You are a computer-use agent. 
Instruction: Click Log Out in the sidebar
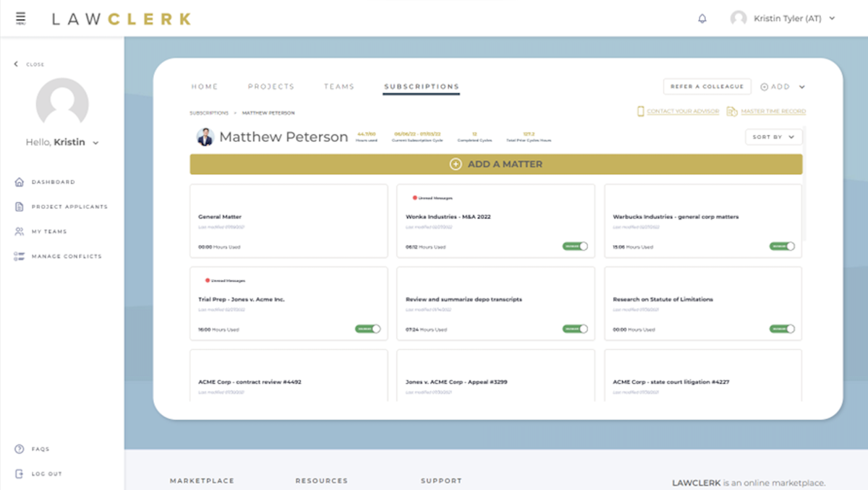tap(38, 474)
